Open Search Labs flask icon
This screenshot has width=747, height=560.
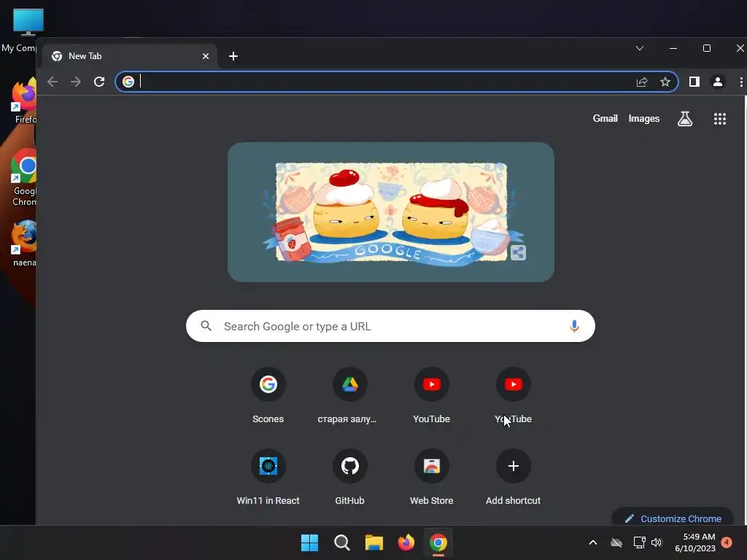685,119
